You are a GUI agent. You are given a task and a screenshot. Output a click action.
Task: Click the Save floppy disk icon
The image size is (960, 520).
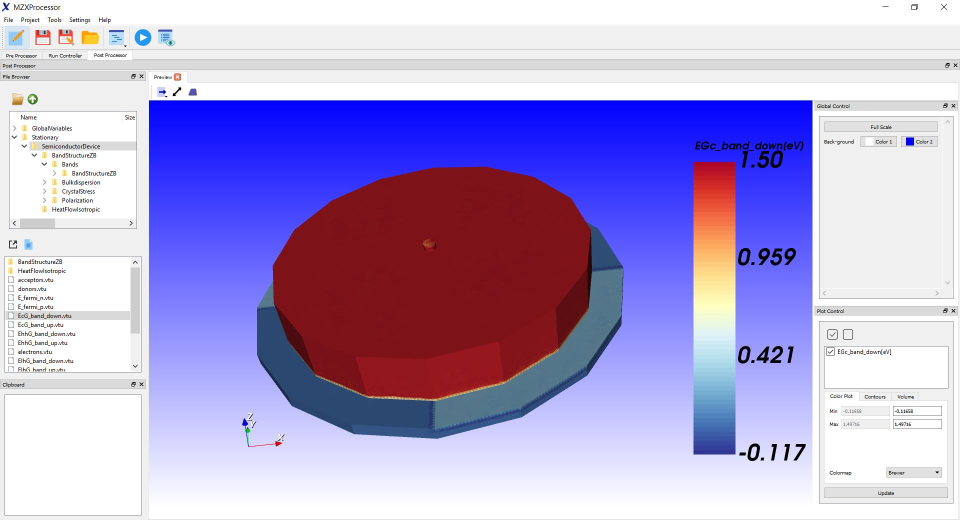point(42,37)
